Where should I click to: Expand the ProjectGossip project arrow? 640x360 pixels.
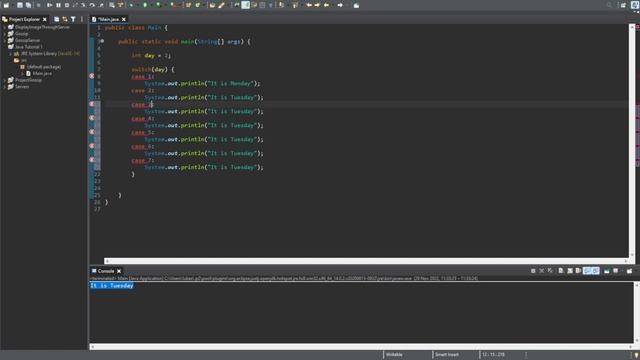[4, 80]
